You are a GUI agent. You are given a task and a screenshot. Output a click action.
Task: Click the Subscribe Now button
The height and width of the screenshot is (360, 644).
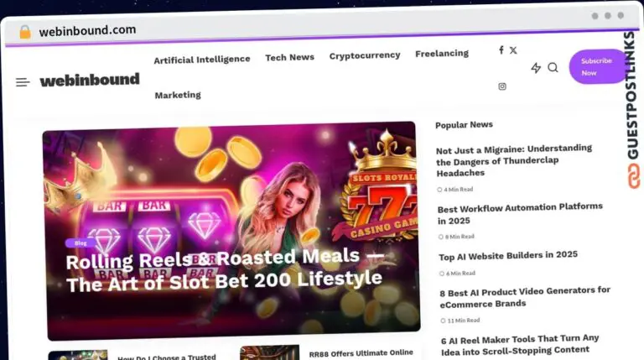pyautogui.click(x=596, y=66)
